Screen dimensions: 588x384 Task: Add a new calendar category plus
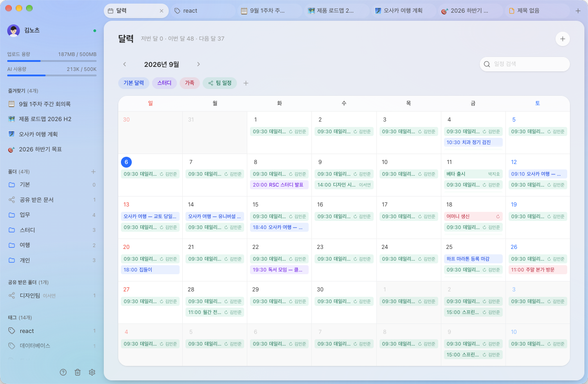click(x=246, y=83)
